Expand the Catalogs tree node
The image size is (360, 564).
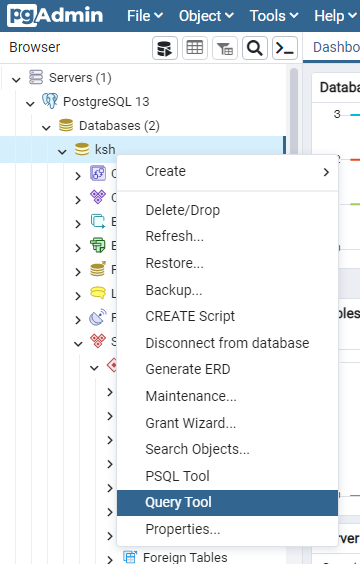pyautogui.click(x=78, y=200)
